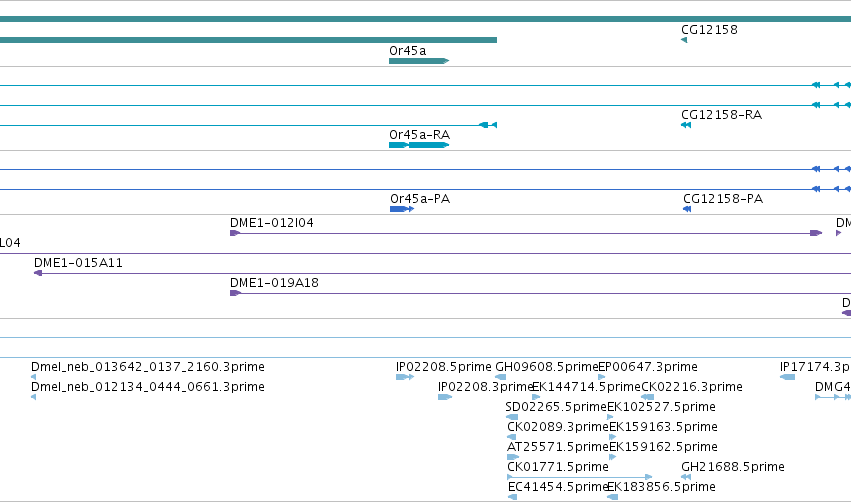The width and height of the screenshot is (851, 502).
Task: Open the CG12158-RA transcript label
Action: (x=721, y=115)
